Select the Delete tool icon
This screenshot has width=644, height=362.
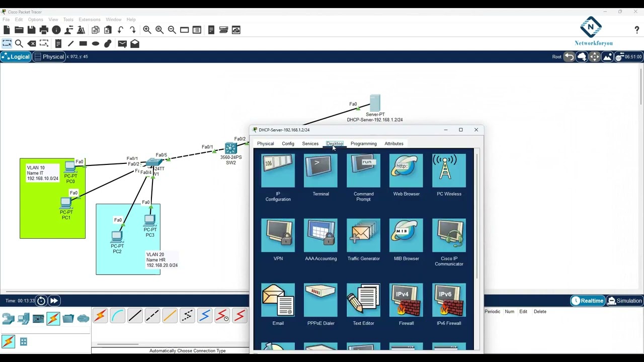coord(32,44)
